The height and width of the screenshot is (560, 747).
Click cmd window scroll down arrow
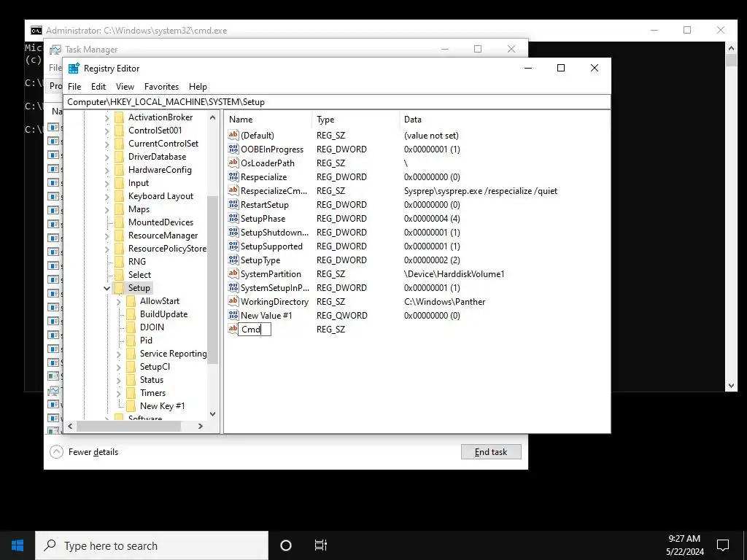coord(731,386)
